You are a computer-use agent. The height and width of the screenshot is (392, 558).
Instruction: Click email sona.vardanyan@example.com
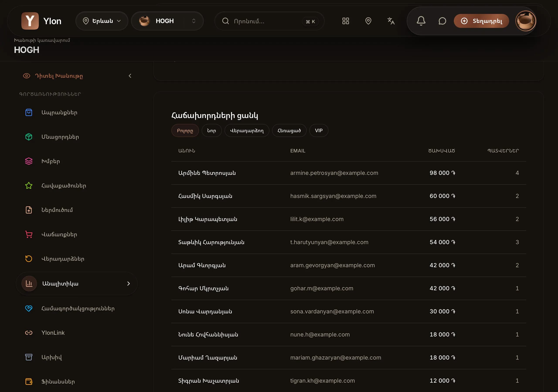click(x=332, y=311)
